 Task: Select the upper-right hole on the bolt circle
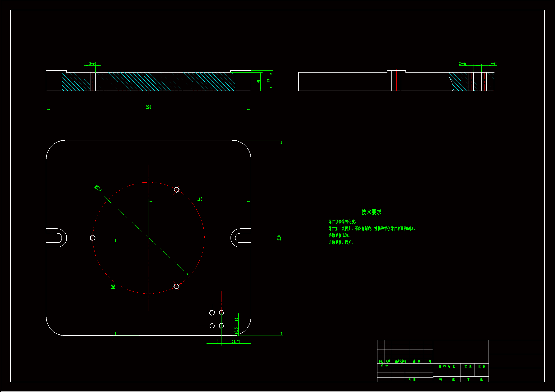(x=177, y=190)
